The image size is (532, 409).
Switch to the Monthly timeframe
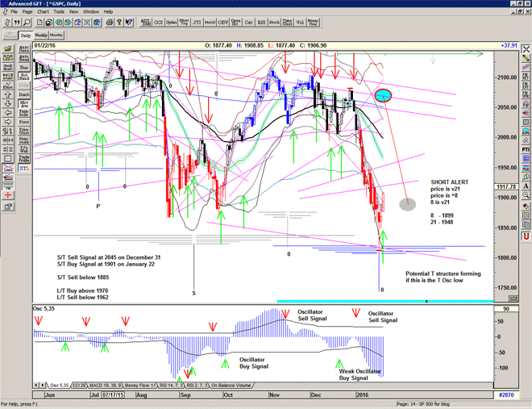tap(56, 35)
